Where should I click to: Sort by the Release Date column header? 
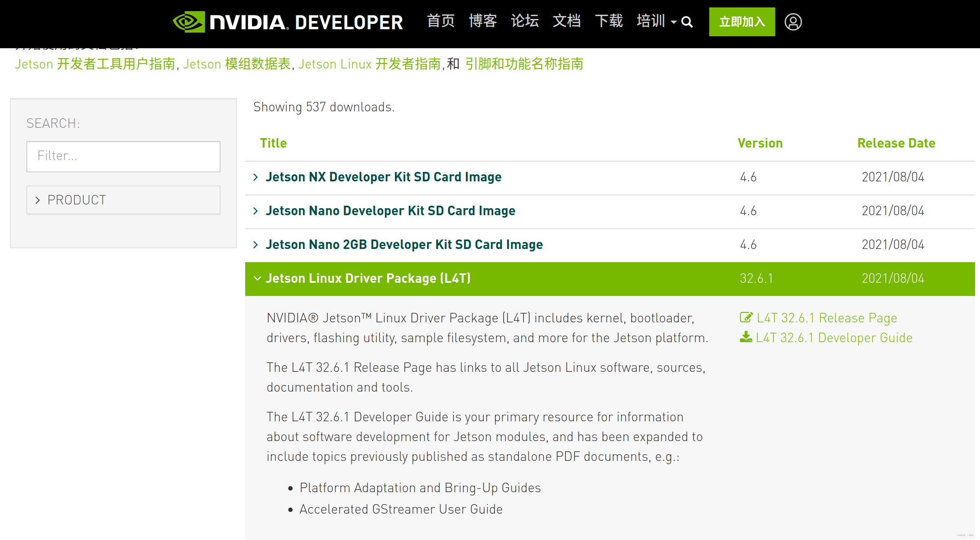(x=896, y=143)
